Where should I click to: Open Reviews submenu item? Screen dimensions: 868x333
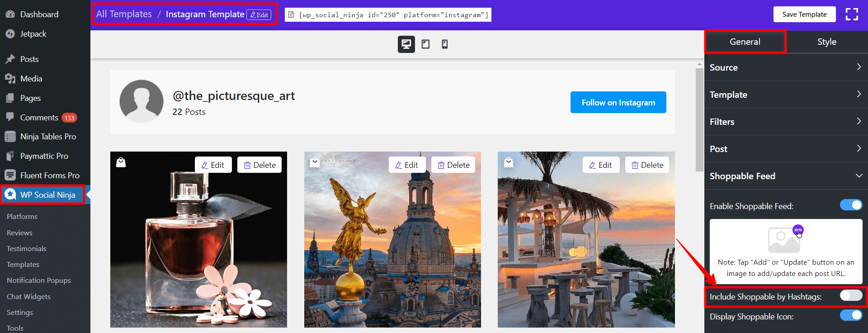[19, 233]
